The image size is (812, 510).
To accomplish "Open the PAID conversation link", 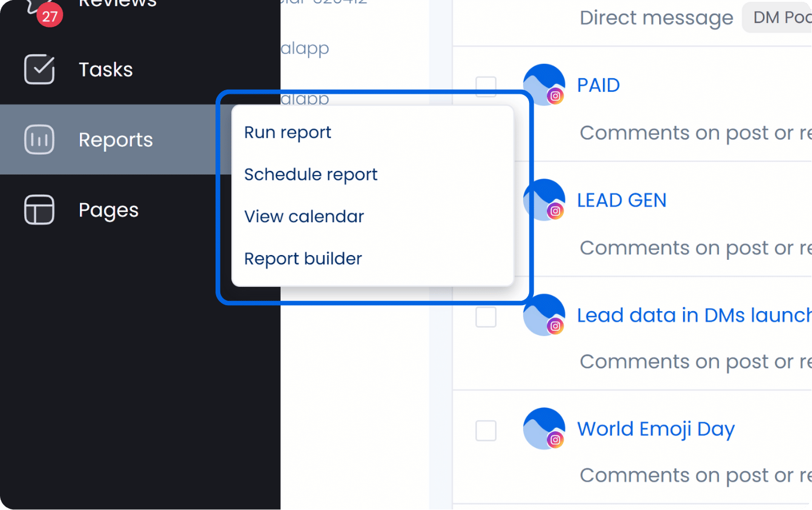I will coord(598,85).
